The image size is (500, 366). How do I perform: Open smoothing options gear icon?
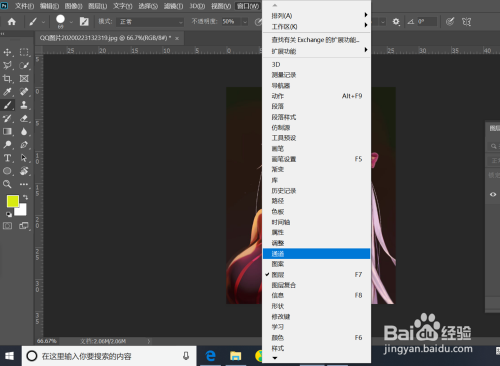[396, 22]
